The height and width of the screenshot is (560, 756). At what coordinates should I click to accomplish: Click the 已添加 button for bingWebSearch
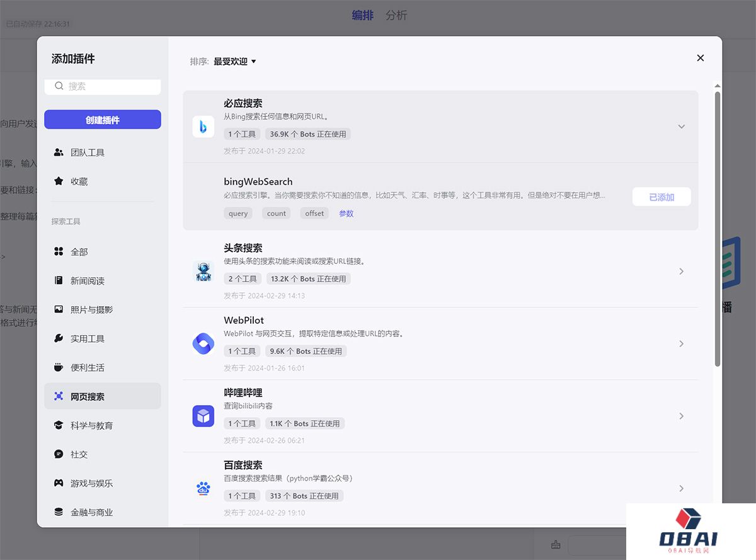tap(661, 197)
